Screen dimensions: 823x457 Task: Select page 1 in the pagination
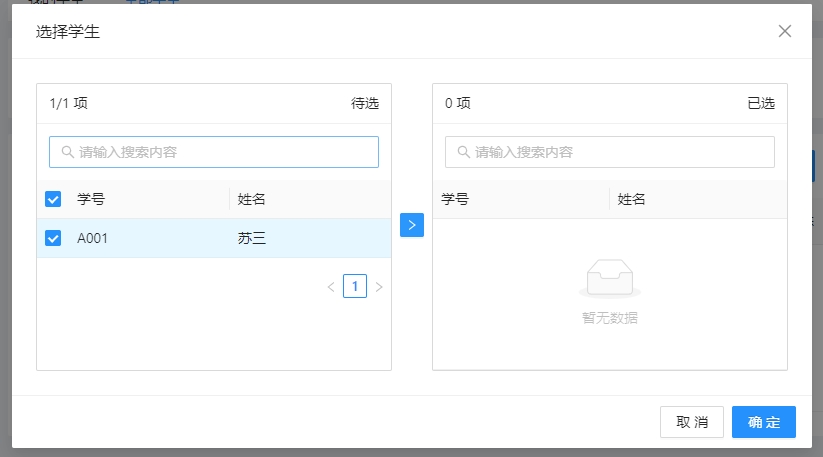[x=355, y=287]
